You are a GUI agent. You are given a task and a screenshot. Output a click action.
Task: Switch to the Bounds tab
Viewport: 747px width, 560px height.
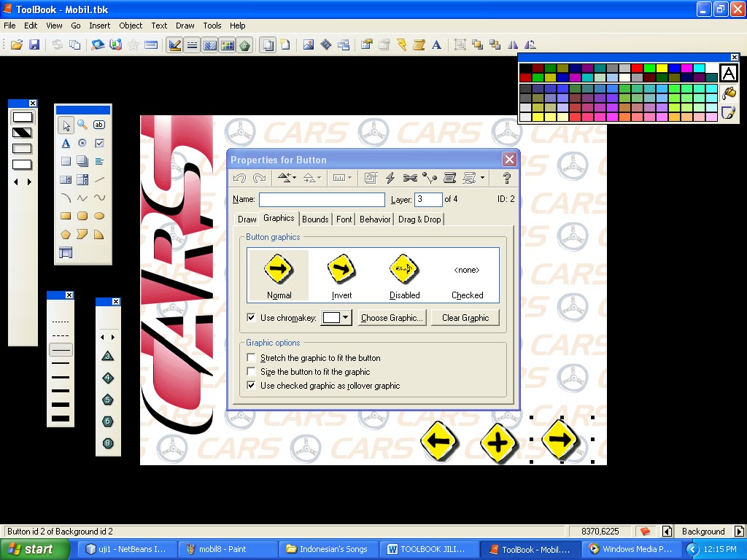[x=315, y=219]
